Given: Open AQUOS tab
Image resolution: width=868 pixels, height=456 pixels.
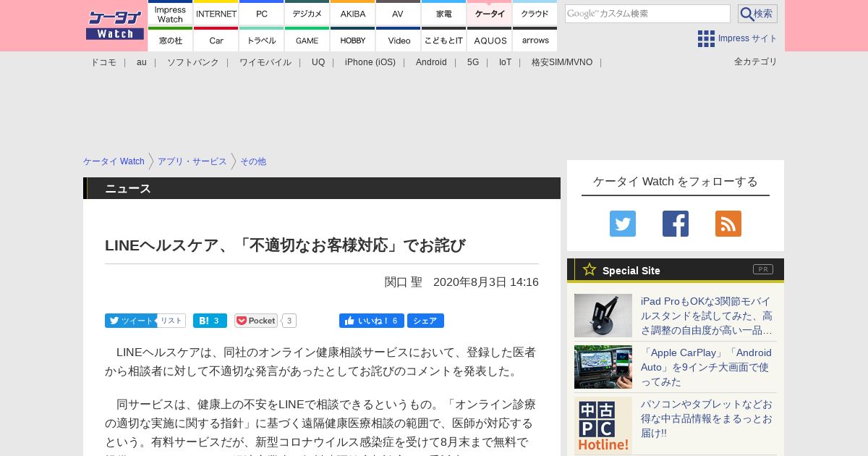Looking at the screenshot, I should (x=490, y=39).
